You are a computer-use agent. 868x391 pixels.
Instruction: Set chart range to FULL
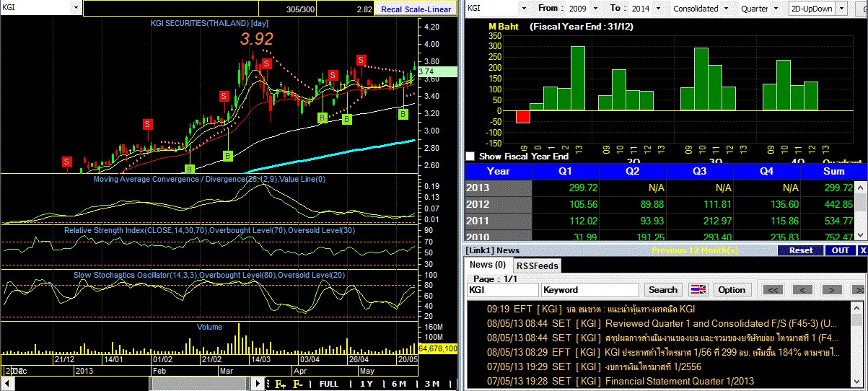(x=328, y=384)
